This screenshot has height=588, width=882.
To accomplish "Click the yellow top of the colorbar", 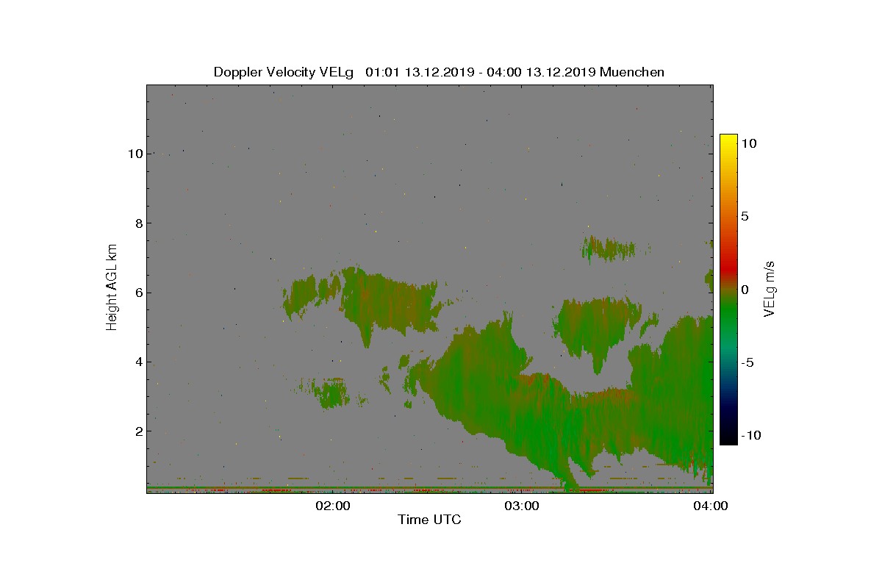I will point(728,140).
